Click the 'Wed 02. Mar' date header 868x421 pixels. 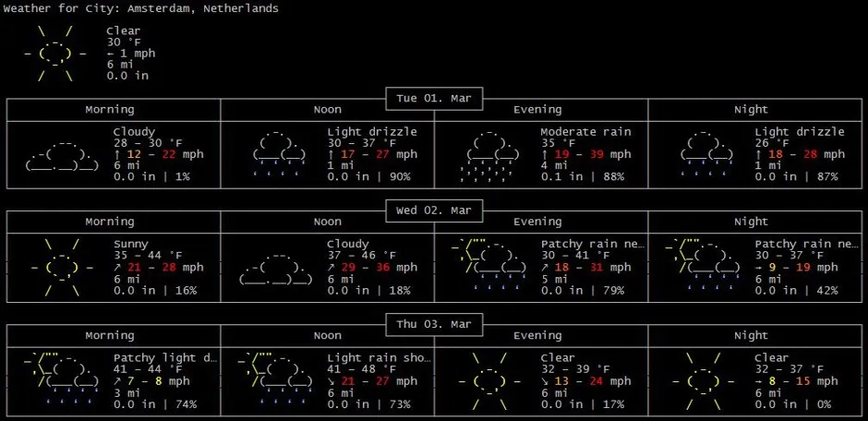[434, 210]
